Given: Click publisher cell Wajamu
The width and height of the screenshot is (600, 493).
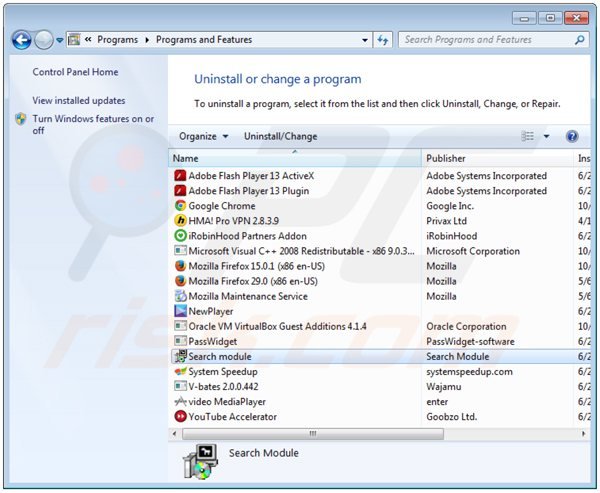Looking at the screenshot, I should pyautogui.click(x=444, y=387).
